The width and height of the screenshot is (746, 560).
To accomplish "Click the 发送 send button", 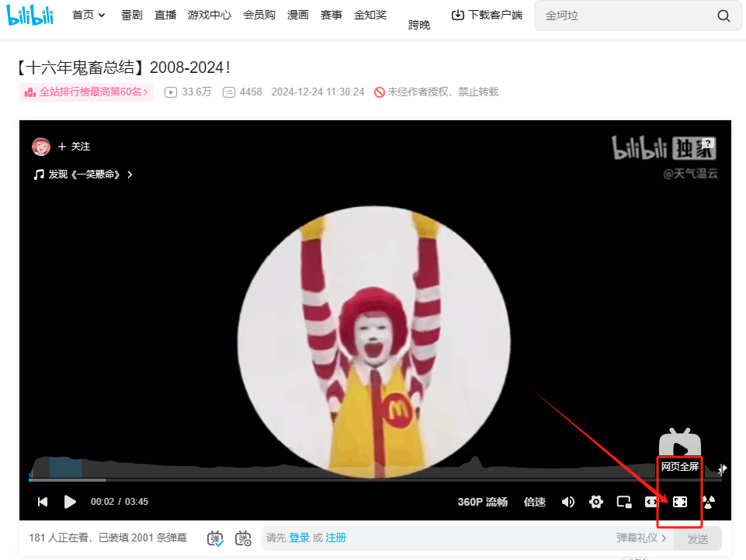I will (x=698, y=538).
